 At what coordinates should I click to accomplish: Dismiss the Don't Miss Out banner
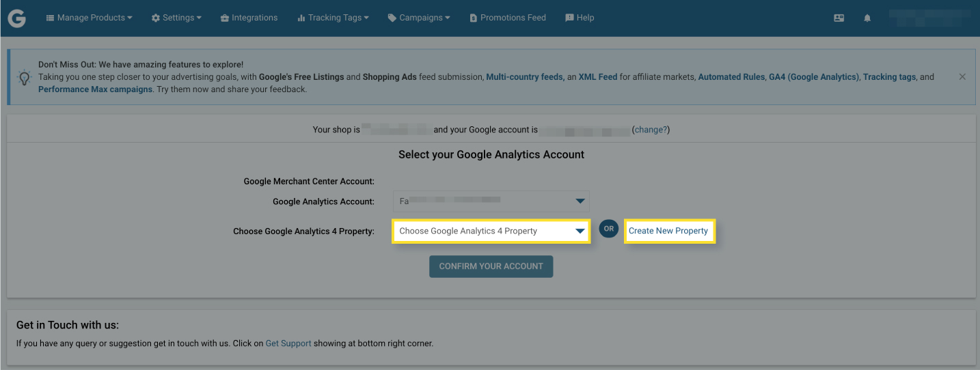[x=962, y=76]
